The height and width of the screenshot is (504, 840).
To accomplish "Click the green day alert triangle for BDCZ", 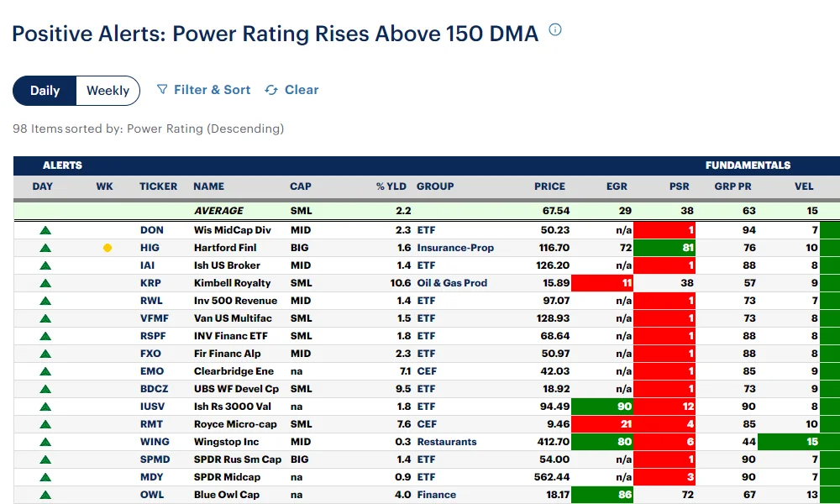I will (45, 389).
